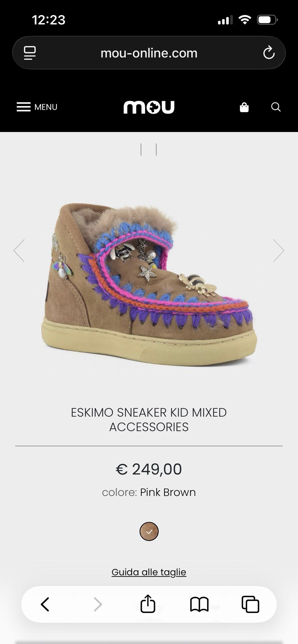Tap the mou-online.com address bar
Screen dimensions: 298x644
[x=149, y=53]
